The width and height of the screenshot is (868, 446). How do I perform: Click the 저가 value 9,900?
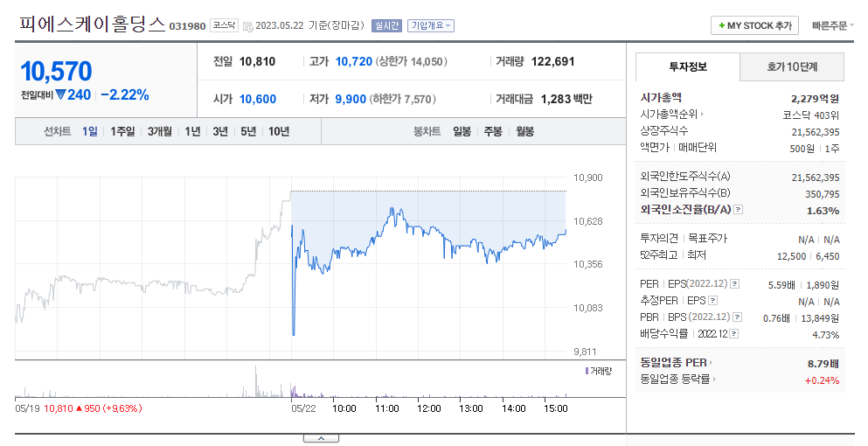point(351,99)
